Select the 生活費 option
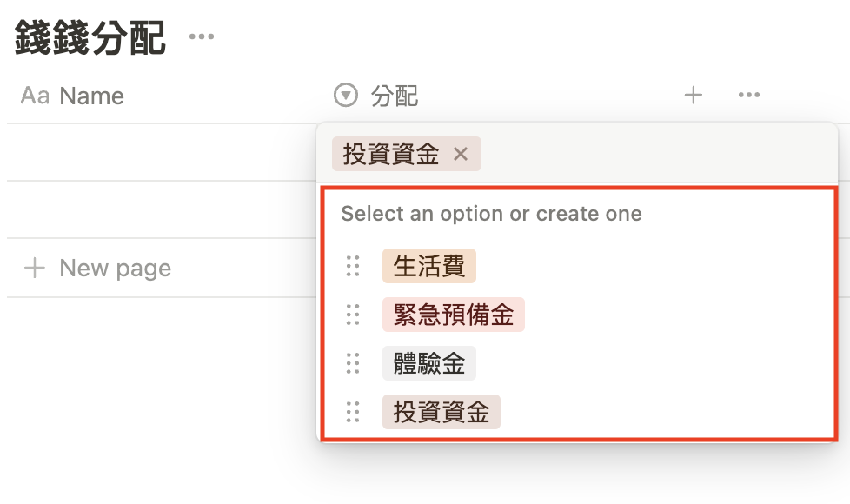Image resolution: width=850 pixels, height=504 pixels. pyautogui.click(x=428, y=266)
